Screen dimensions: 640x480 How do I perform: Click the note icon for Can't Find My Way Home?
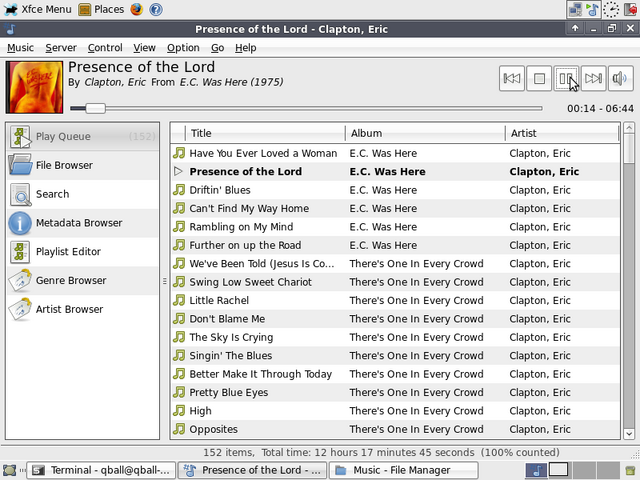click(x=179, y=208)
